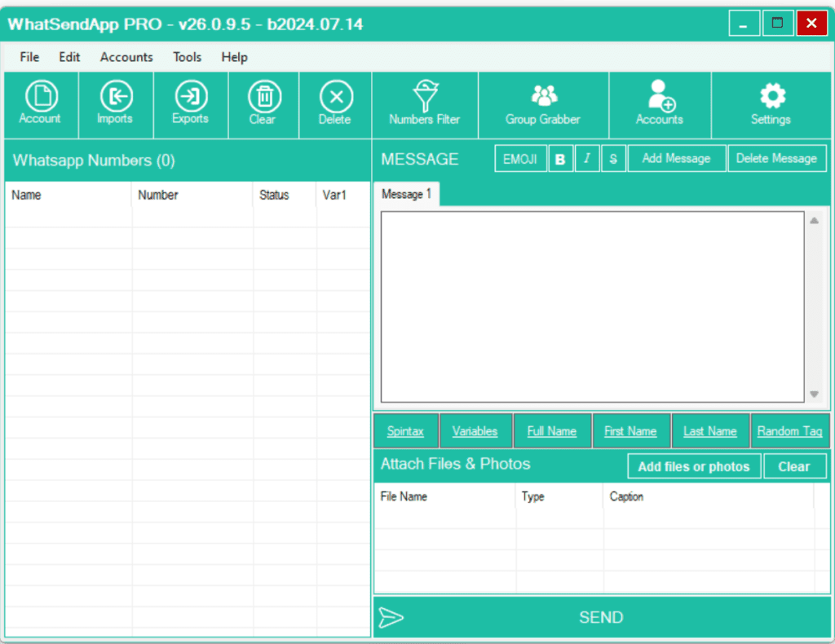Open the Exports tool
The height and width of the screenshot is (644, 835).
coord(190,104)
